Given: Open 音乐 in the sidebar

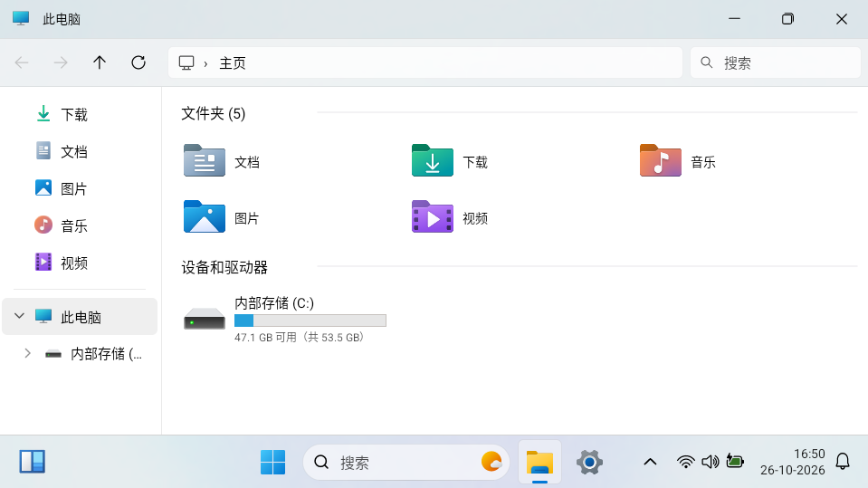Looking at the screenshot, I should [74, 226].
